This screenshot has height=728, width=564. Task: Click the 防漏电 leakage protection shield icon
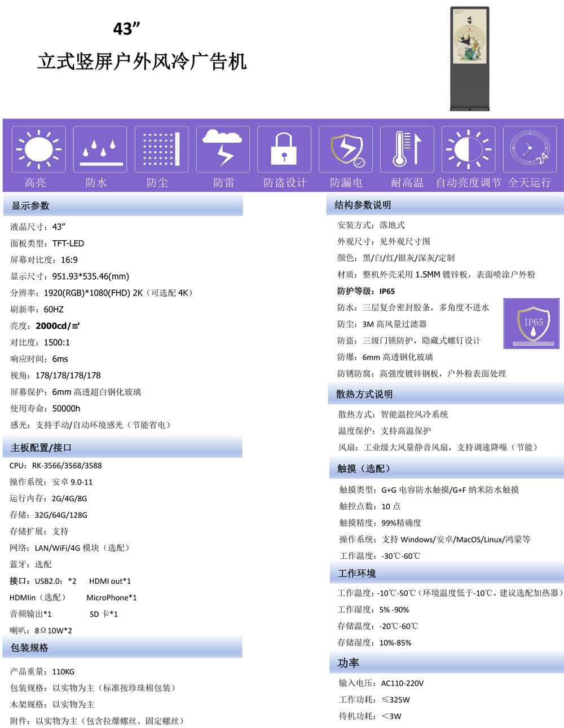(x=345, y=149)
